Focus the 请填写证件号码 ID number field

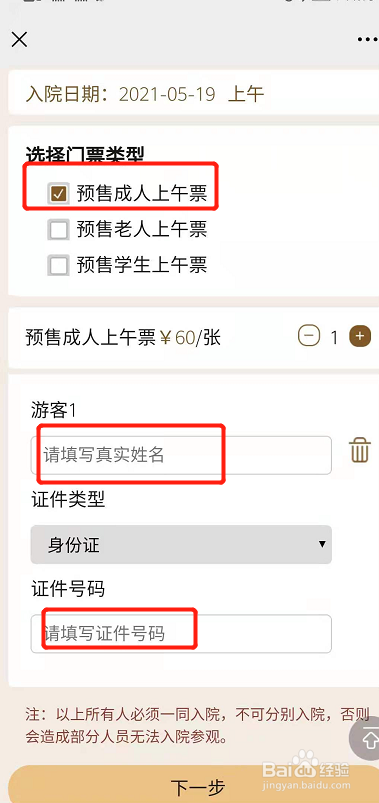pos(181,634)
